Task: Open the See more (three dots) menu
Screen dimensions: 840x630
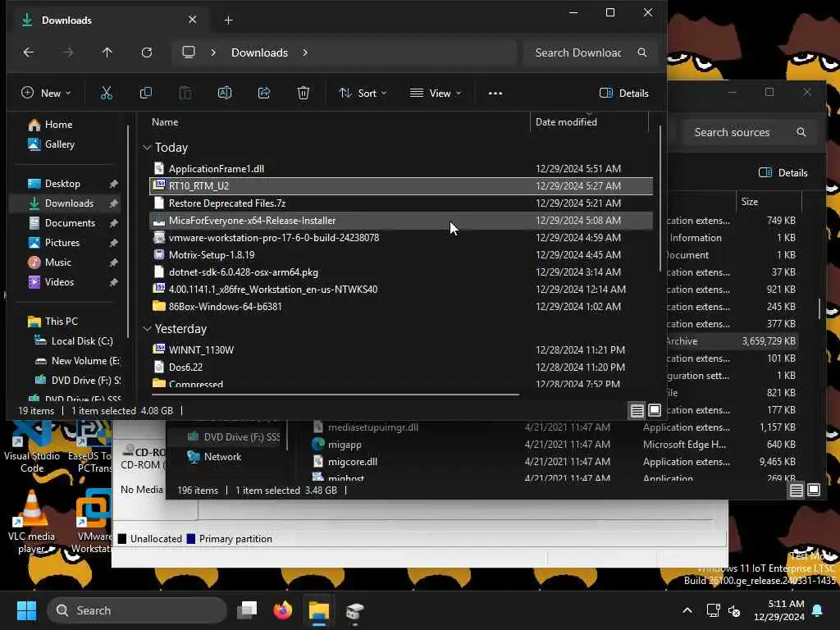Action: 495,94
